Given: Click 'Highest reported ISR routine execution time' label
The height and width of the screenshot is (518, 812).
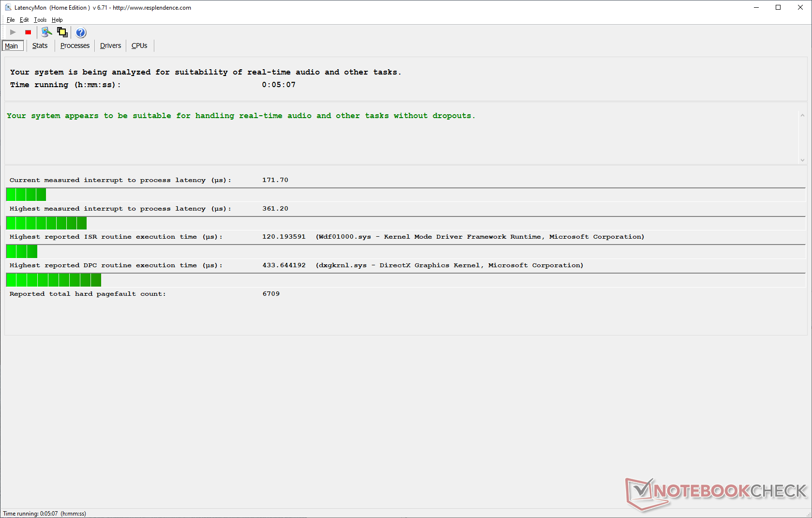Looking at the screenshot, I should 116,237.
